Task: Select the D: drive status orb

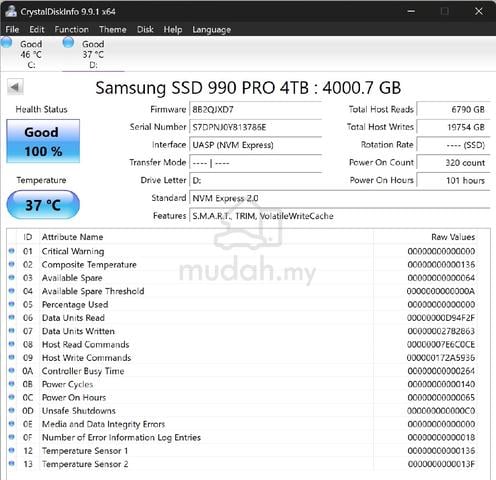Action: [x=68, y=42]
